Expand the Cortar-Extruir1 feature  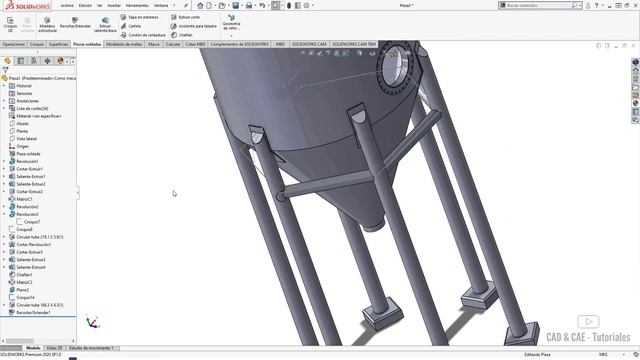point(4,169)
